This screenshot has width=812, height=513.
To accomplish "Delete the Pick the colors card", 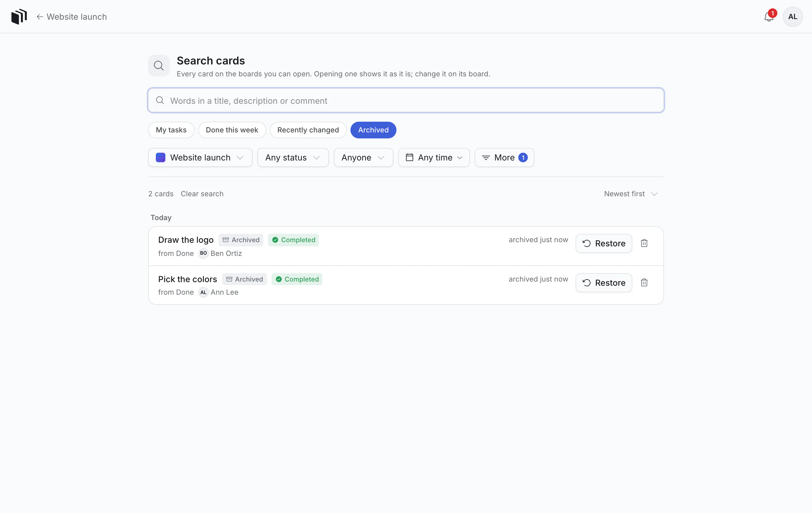I will 644,283.
